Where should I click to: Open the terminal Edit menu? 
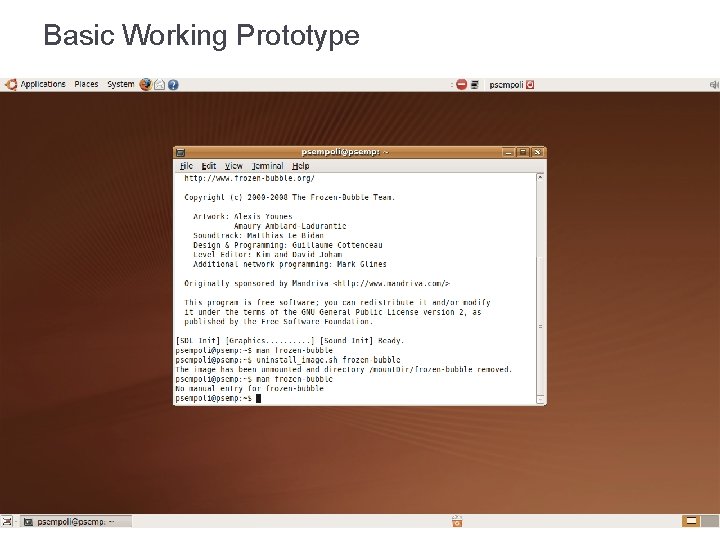208,166
